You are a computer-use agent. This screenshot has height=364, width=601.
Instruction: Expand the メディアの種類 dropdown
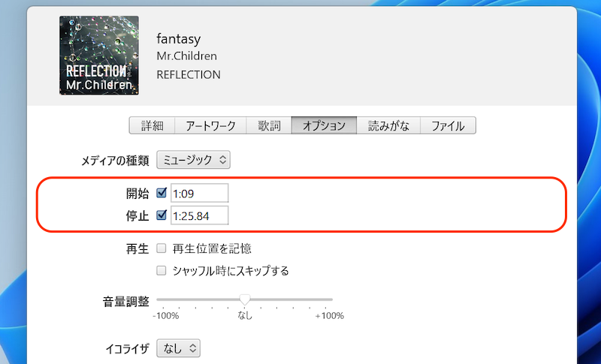(x=193, y=160)
